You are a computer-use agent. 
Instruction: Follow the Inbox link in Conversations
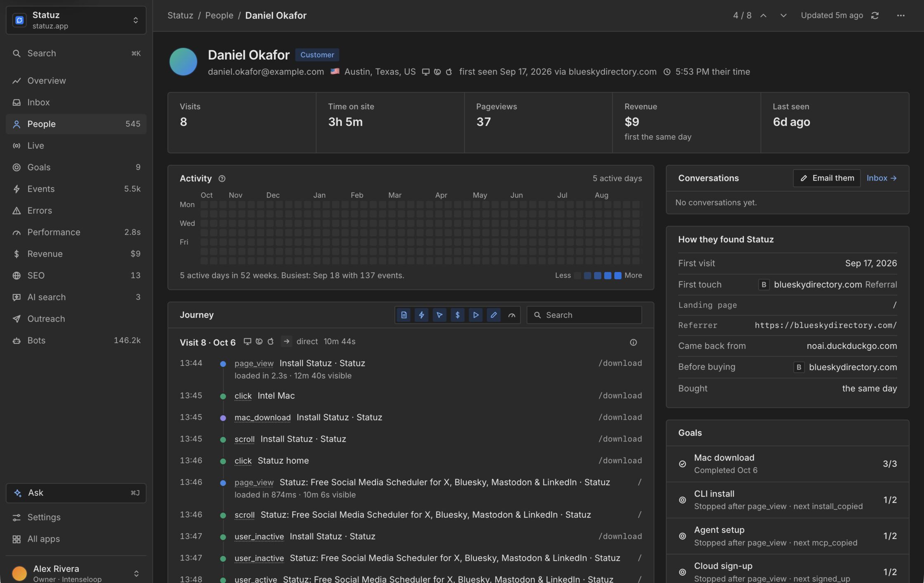882,178
